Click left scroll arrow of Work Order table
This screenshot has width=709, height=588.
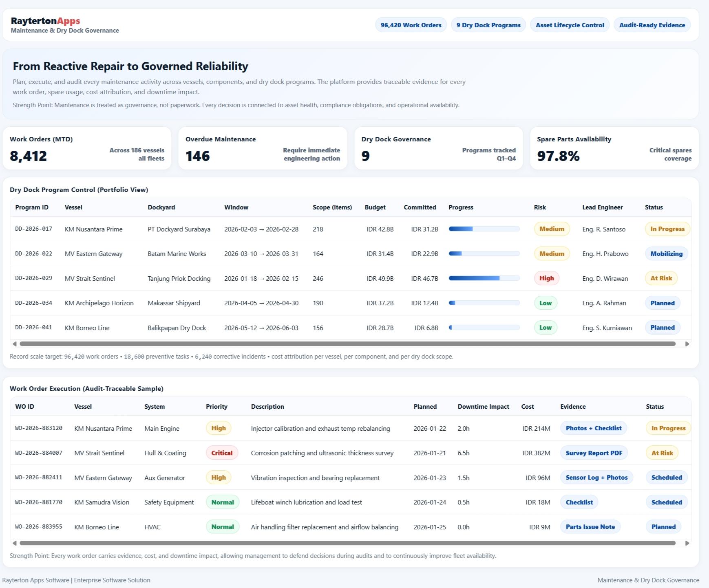coord(15,543)
